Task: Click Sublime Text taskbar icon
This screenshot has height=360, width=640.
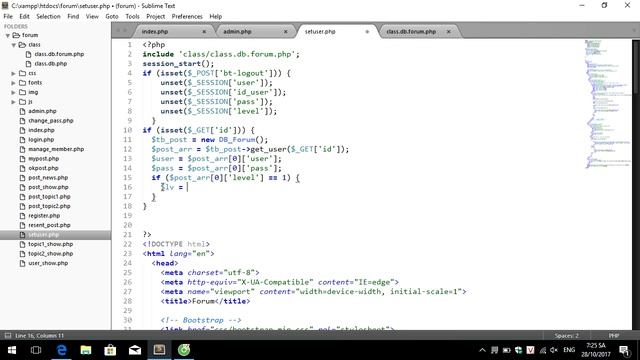Action: (159, 350)
